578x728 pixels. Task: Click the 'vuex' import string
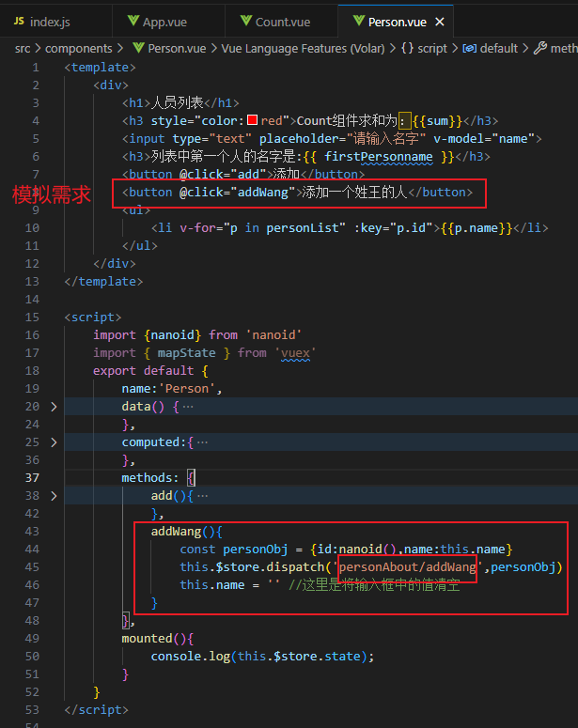295,353
